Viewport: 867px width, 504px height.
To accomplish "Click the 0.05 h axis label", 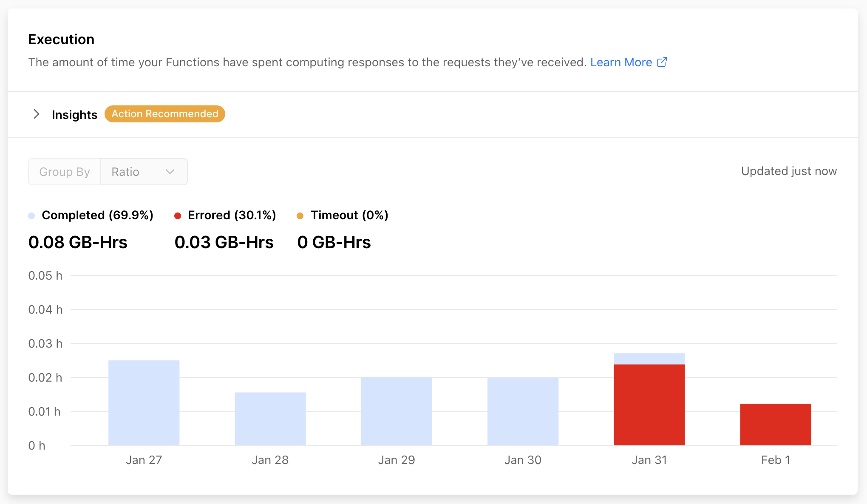I will coord(45,275).
